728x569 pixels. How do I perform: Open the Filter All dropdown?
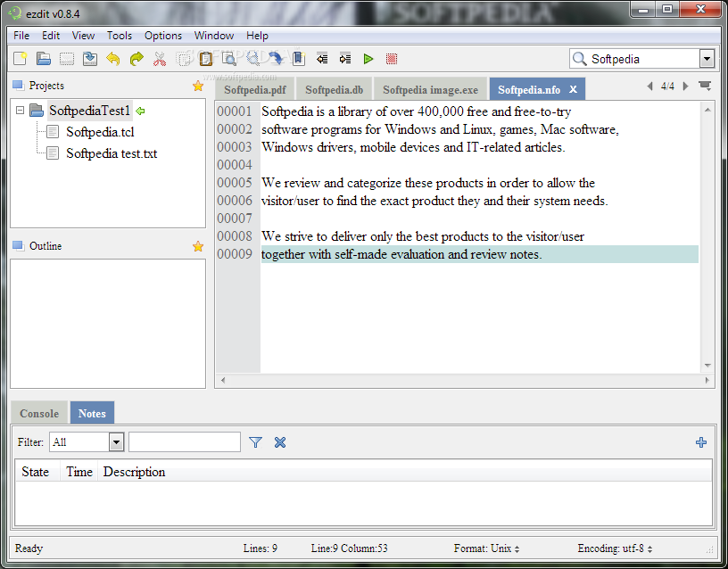117,441
